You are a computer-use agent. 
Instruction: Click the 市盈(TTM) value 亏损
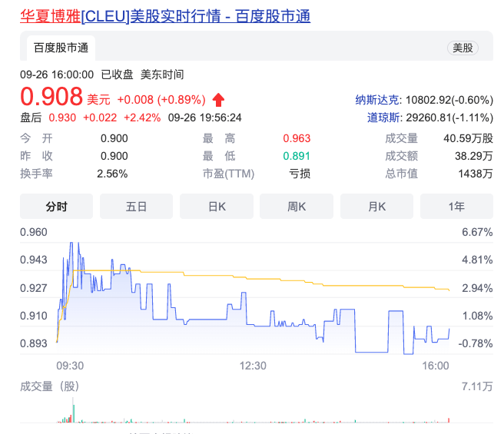coord(300,174)
